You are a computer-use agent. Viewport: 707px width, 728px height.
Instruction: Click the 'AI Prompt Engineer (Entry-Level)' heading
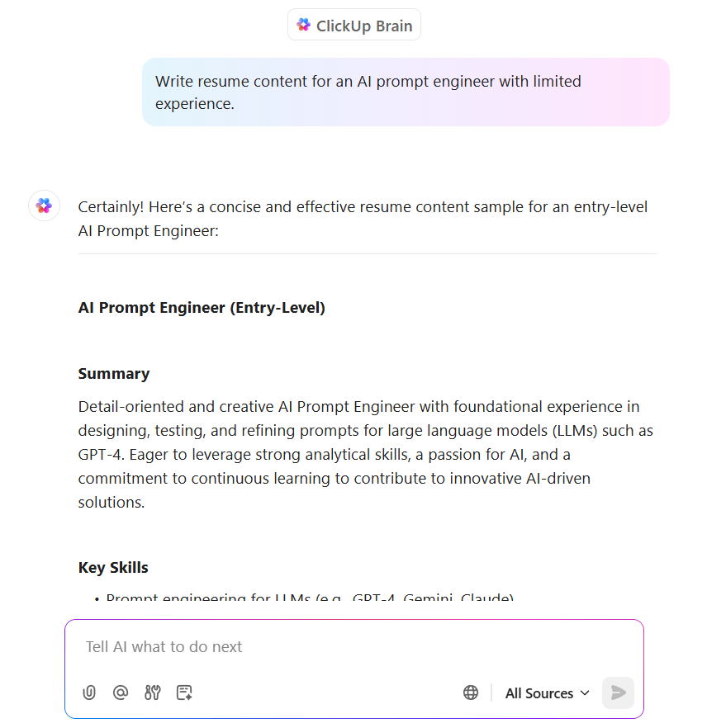tap(202, 308)
